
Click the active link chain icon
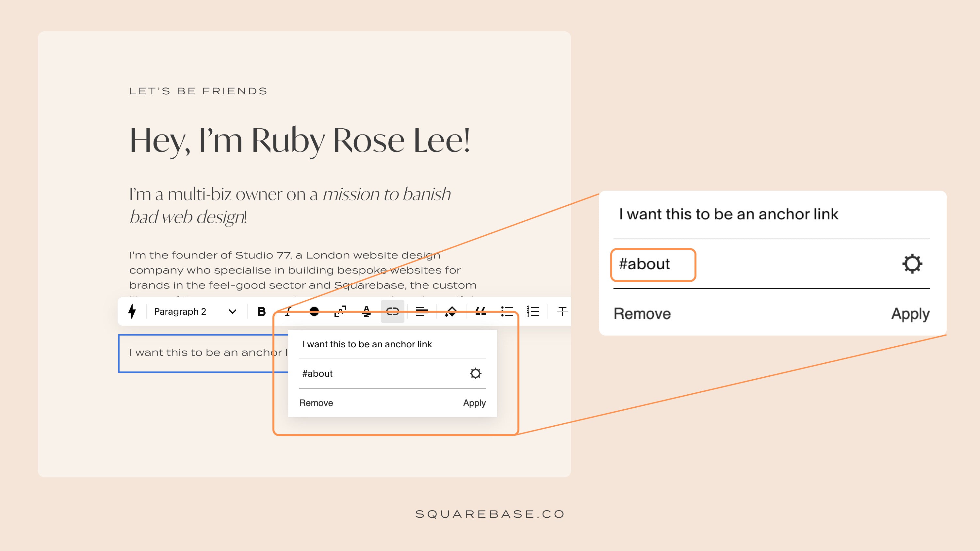coord(392,311)
